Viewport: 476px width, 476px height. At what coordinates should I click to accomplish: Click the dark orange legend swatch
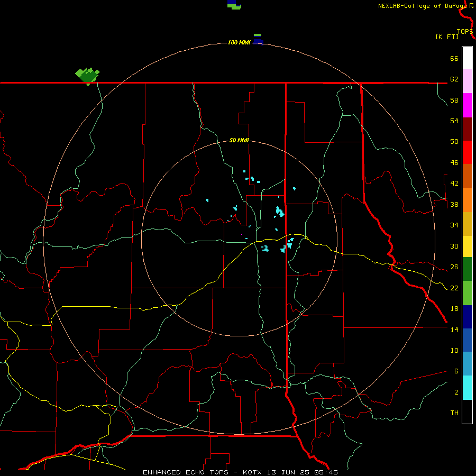(467, 176)
